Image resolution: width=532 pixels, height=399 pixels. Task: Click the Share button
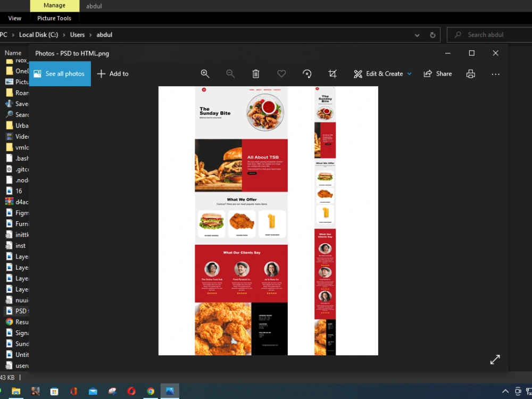[438, 73]
